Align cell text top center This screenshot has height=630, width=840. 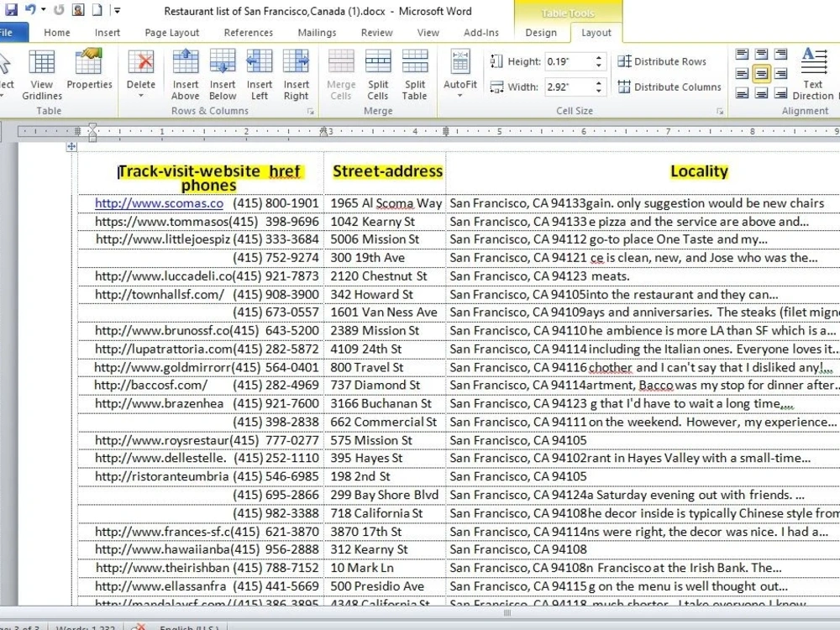761,54
